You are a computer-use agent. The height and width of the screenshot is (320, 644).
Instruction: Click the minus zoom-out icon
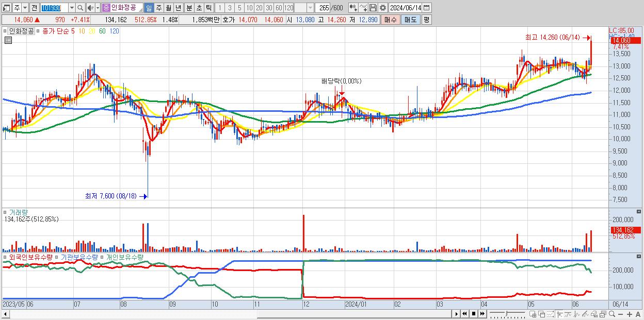pos(621,314)
